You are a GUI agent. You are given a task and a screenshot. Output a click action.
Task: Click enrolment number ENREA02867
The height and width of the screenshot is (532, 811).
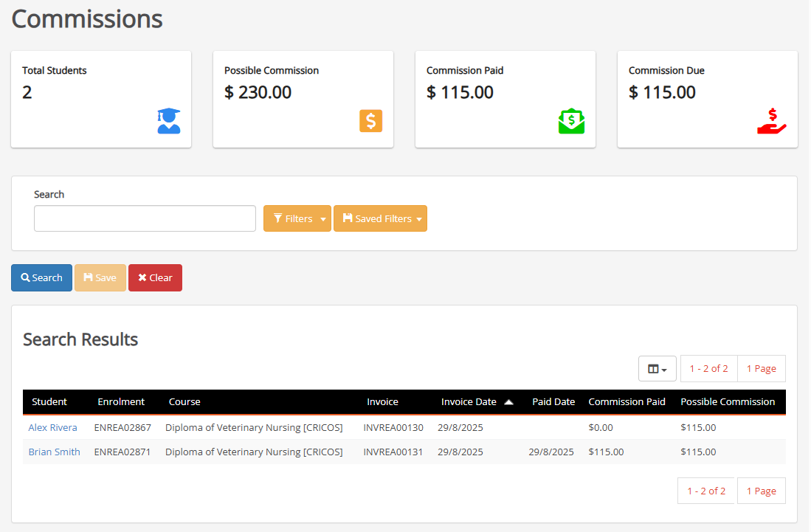coord(122,427)
